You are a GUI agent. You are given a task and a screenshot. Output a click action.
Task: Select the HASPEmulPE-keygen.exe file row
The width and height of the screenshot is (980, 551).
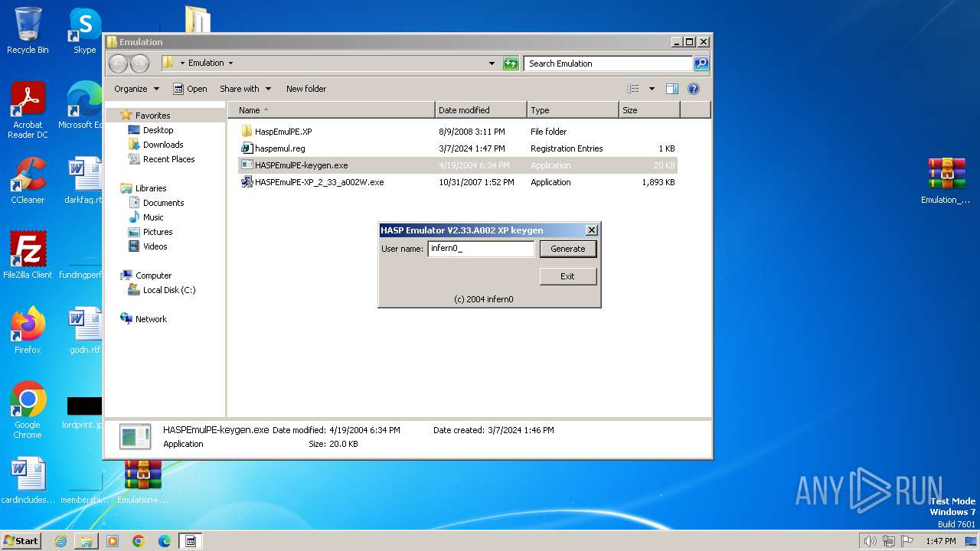point(459,165)
